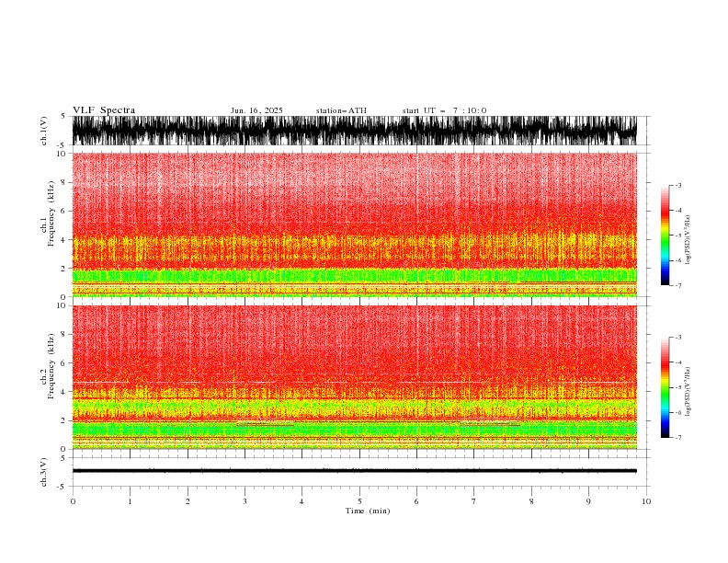
Task: Click the ch.1 spectrogram panel
Action: pos(354,224)
